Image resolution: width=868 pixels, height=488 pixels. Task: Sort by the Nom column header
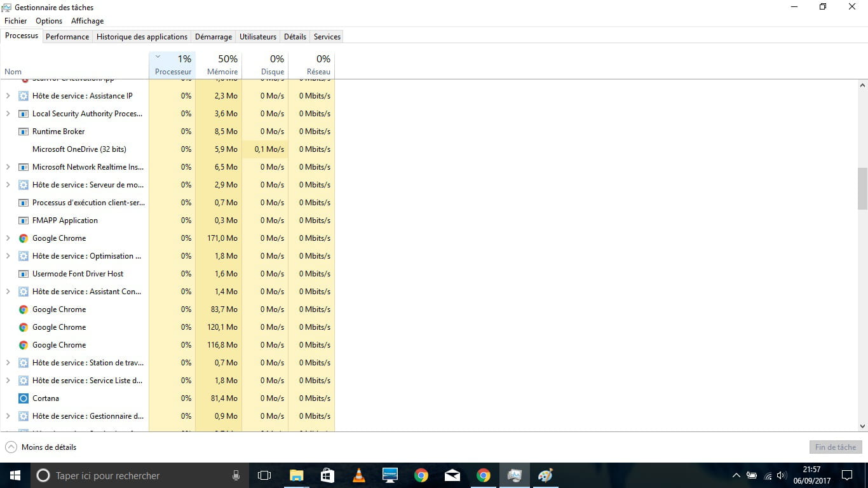(74, 65)
